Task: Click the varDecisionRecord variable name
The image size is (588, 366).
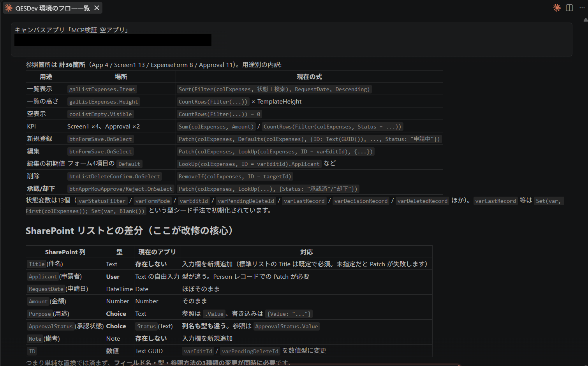Action: tap(361, 201)
